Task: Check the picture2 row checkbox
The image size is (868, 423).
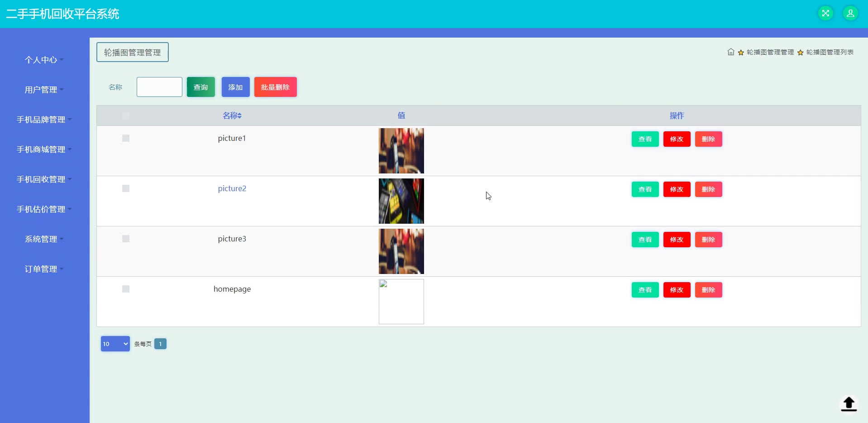Action: click(x=126, y=188)
